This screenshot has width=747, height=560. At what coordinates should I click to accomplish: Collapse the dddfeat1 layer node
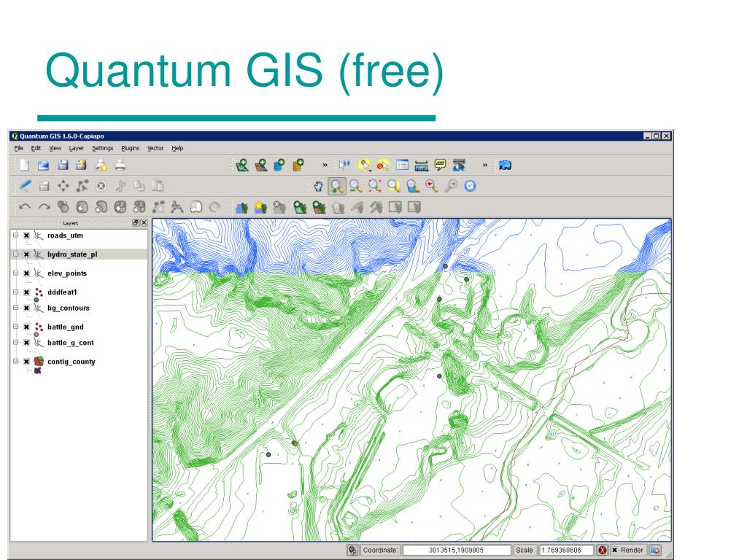[x=16, y=292]
